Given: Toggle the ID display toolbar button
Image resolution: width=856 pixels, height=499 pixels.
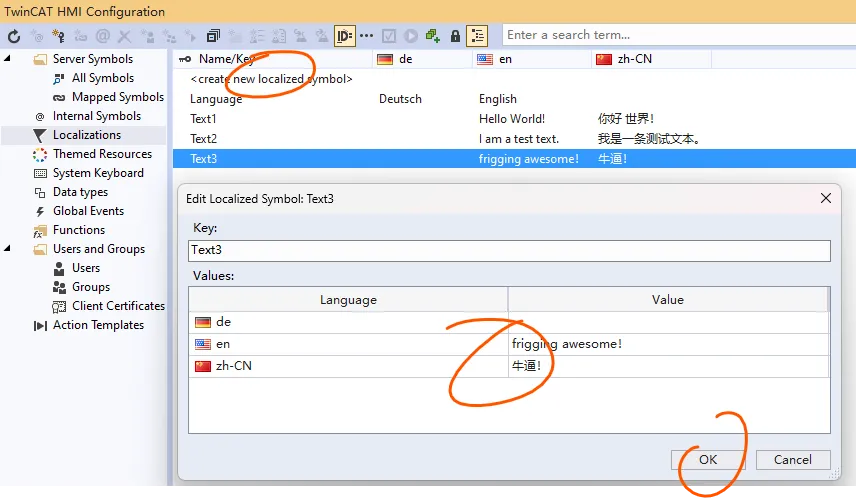Looking at the screenshot, I should click(x=344, y=36).
